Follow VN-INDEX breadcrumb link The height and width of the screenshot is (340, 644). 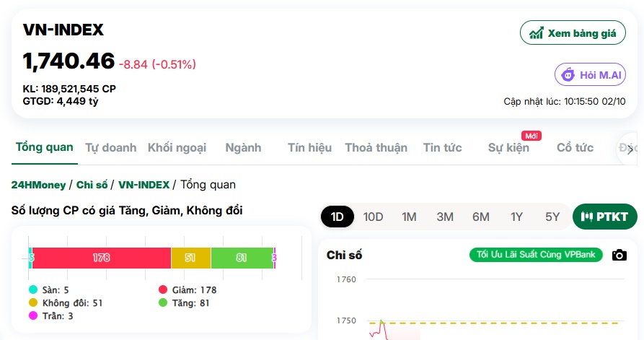144,185
